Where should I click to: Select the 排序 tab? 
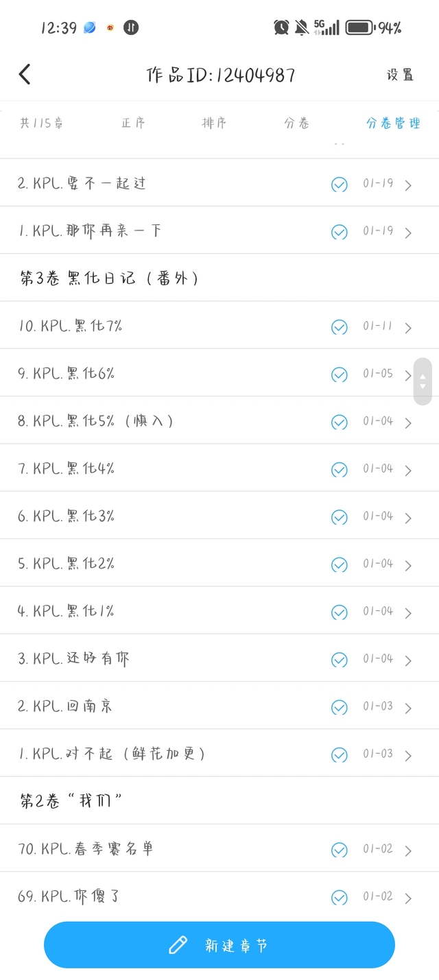(215, 123)
